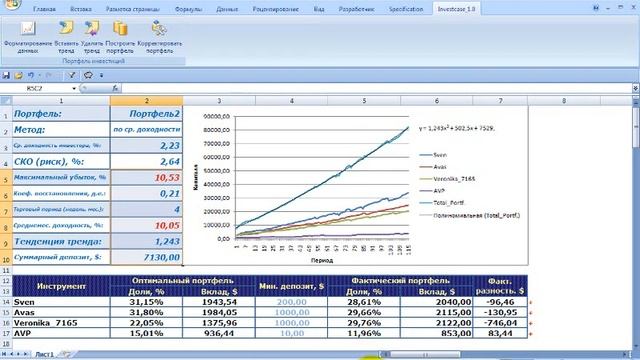Click the filter funnel icon in quick access toolbar
The height and width of the screenshot is (360, 640).
71,75
